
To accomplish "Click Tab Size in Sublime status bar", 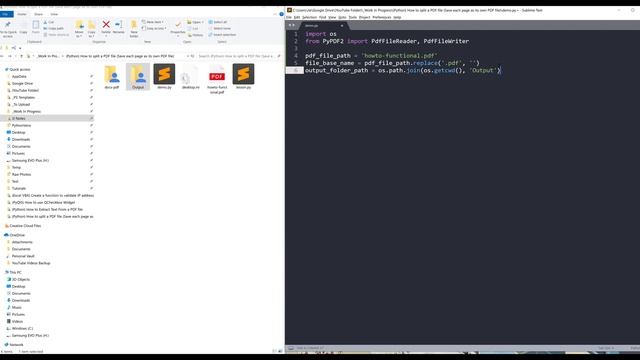I will (x=607, y=348).
